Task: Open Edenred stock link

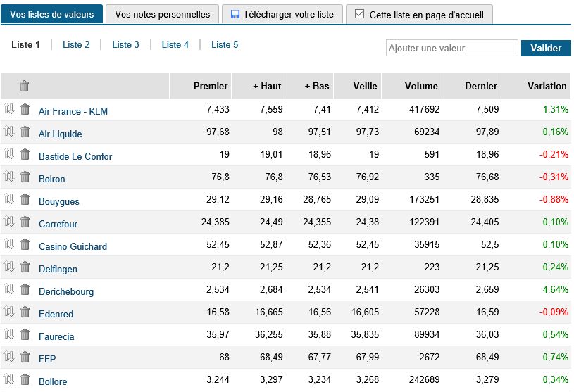Action: 56,314
